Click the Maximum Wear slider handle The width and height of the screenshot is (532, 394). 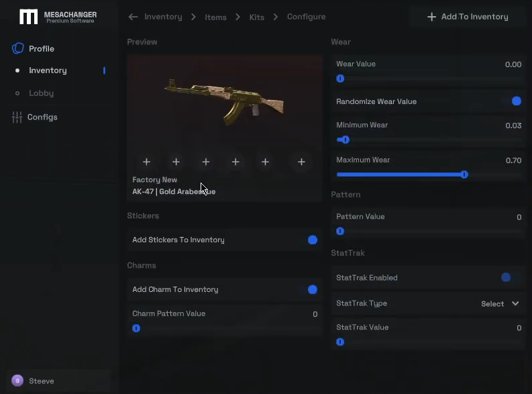click(x=464, y=175)
